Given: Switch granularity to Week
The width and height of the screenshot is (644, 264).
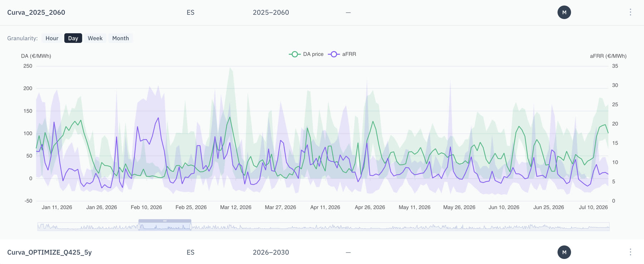Looking at the screenshot, I should coord(95,38).
